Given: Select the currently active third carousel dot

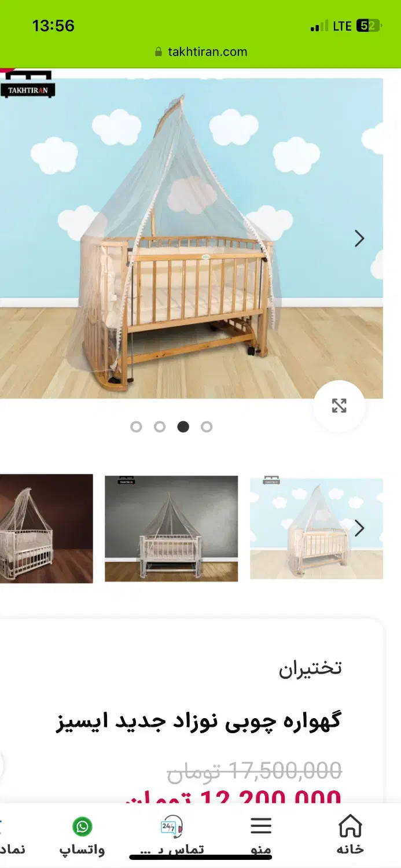Looking at the screenshot, I should [183, 427].
